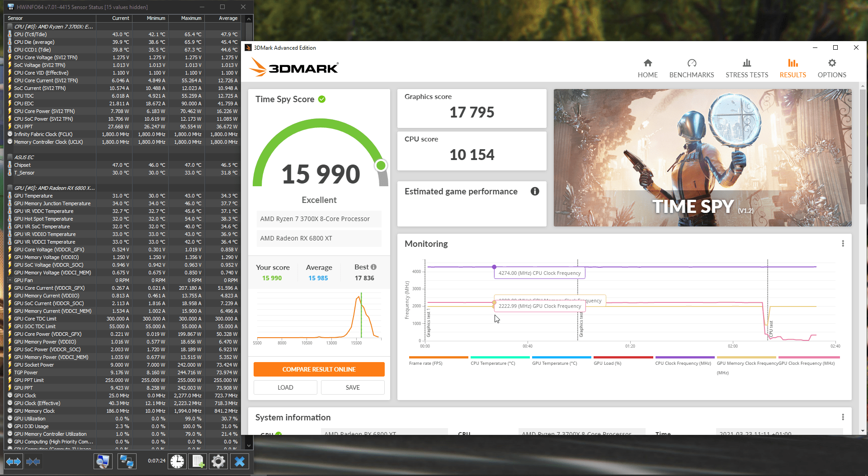Click the green verified checkmark beside Time Spy Score
Screen dimensions: 868x476
pos(322,99)
